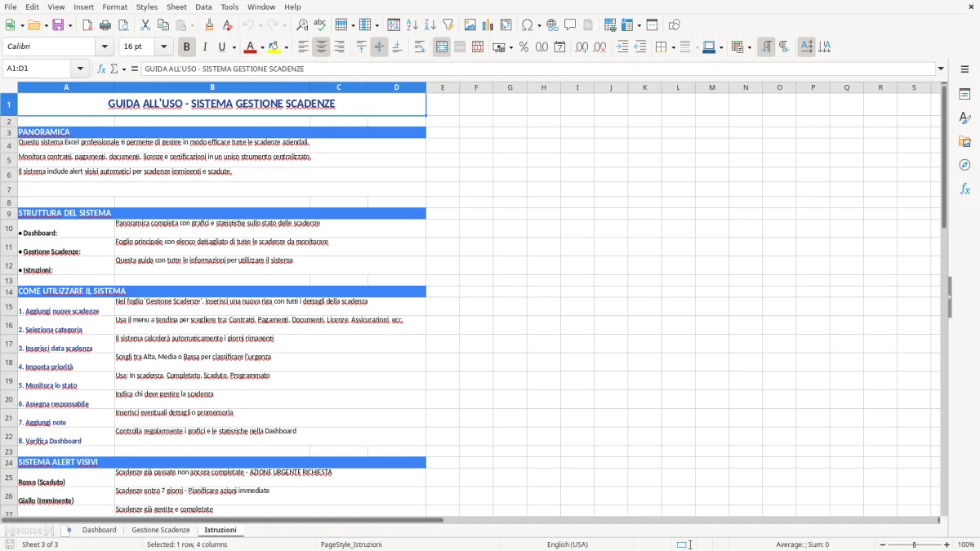Open Background Color dropdown arrow
Image resolution: width=980 pixels, height=551 pixels.
286,47
